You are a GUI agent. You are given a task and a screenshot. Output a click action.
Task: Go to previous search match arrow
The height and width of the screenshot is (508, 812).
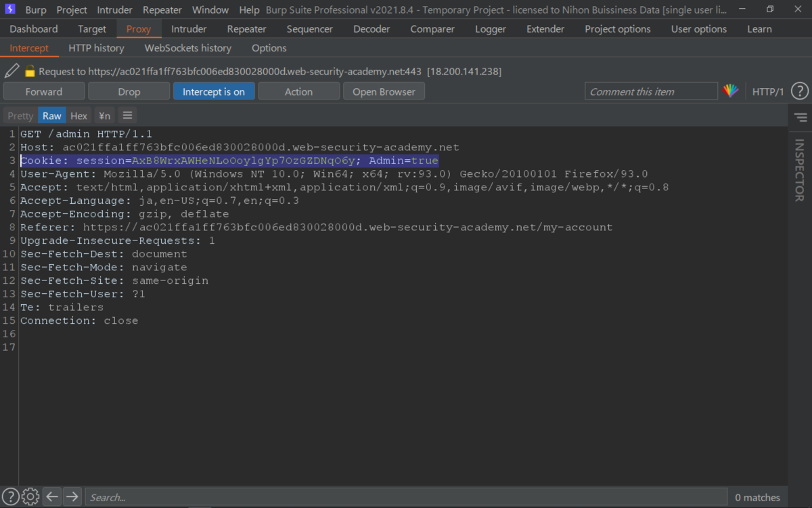(x=52, y=496)
